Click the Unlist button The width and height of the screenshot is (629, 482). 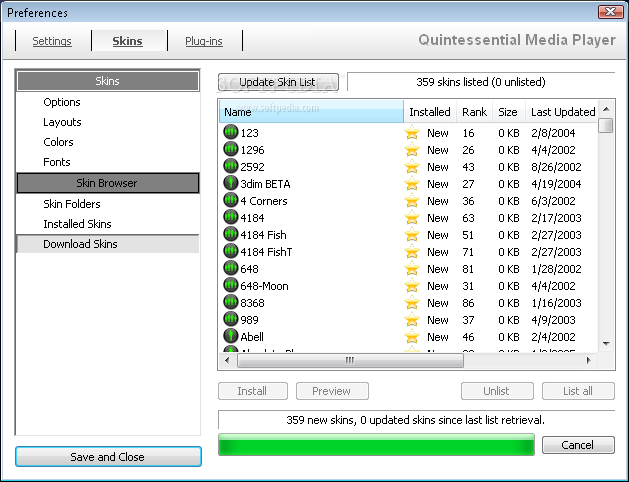497,391
